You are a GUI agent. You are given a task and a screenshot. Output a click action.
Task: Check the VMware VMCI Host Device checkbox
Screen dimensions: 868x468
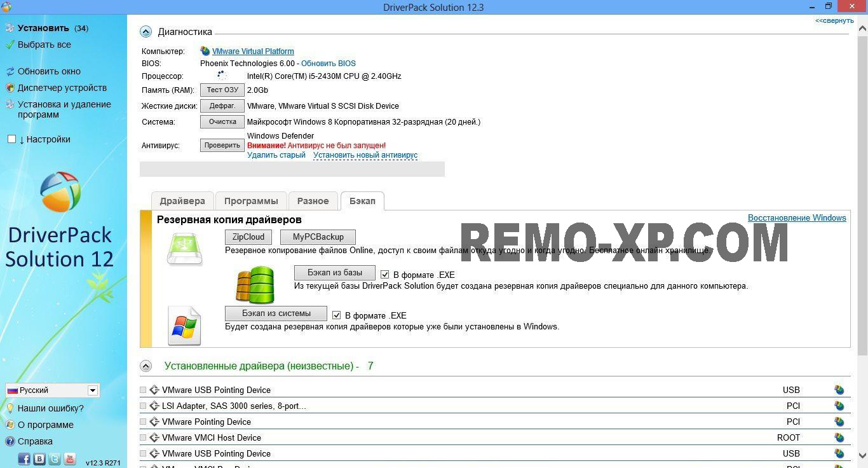(x=143, y=437)
